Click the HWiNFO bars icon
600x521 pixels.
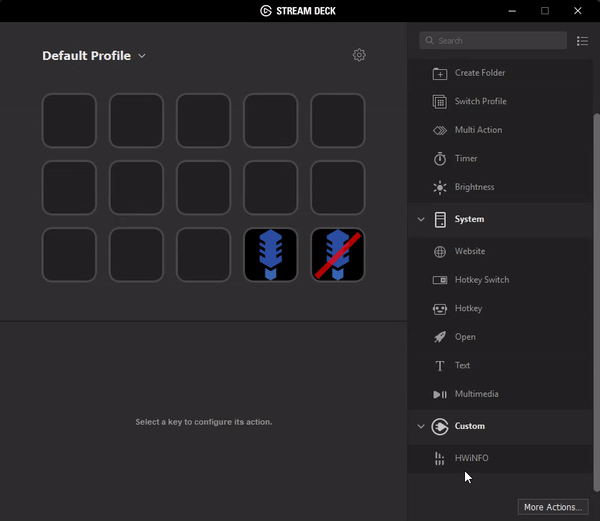[439, 458]
